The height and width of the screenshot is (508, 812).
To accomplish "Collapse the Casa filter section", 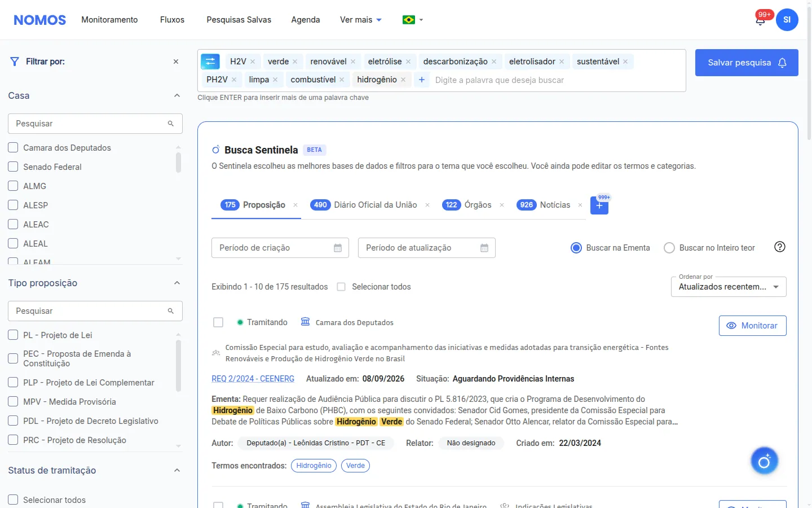I will [x=177, y=96].
